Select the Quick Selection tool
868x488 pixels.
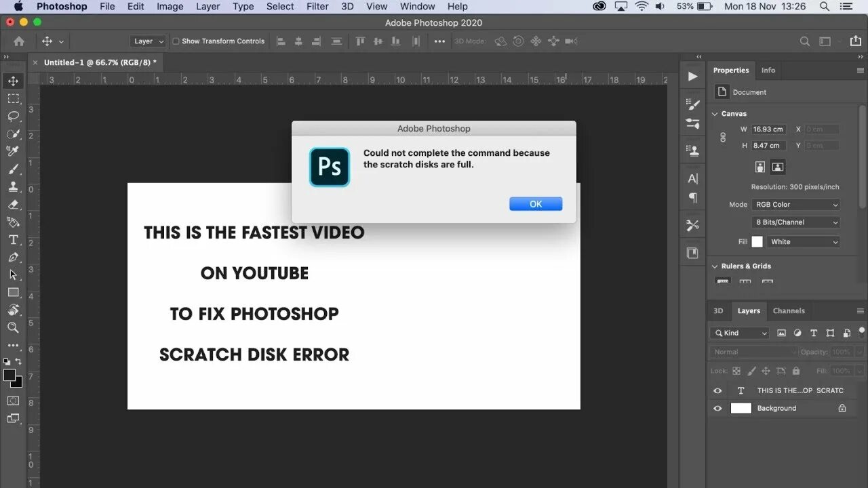coord(13,134)
